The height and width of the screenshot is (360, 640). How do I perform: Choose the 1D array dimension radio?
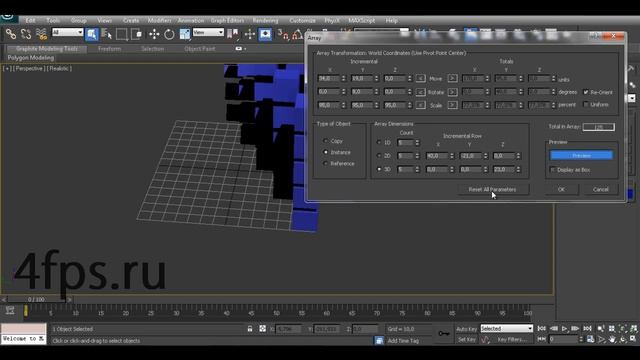coord(379,142)
